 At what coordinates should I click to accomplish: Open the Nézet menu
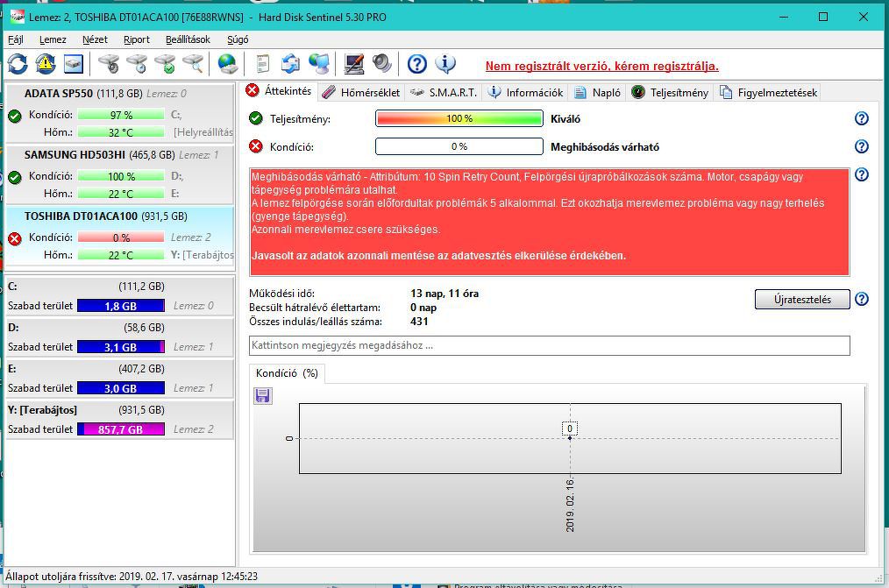(x=95, y=39)
